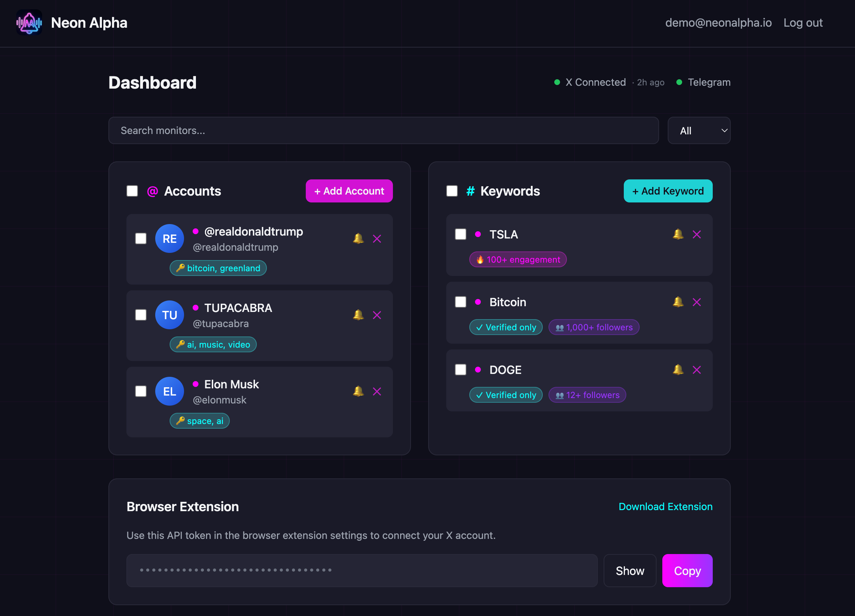
Task: Check the Bitcoin keyword checkbox
Action: pyautogui.click(x=460, y=302)
